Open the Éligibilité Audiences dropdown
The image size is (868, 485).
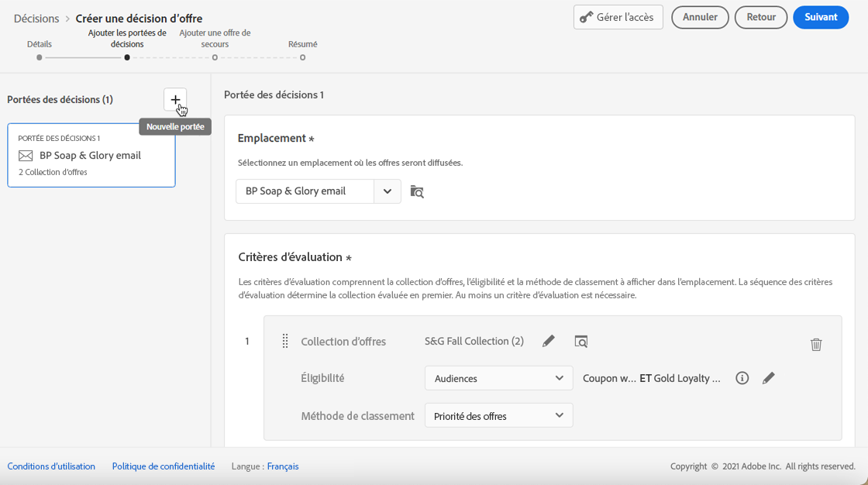(x=498, y=378)
